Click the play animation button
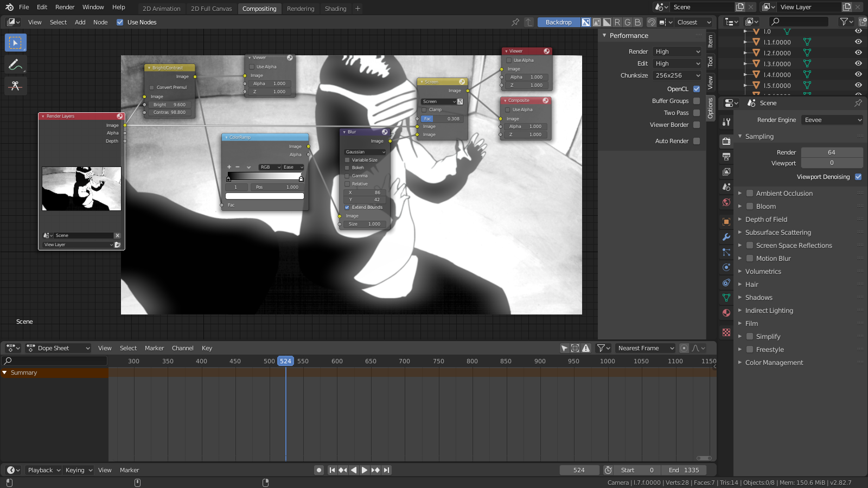 (365, 470)
